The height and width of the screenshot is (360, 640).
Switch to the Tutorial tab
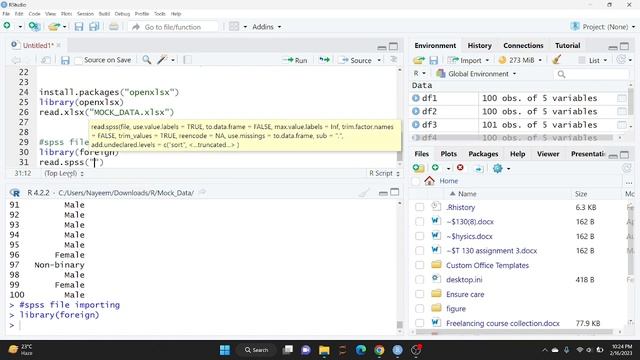tap(567, 46)
